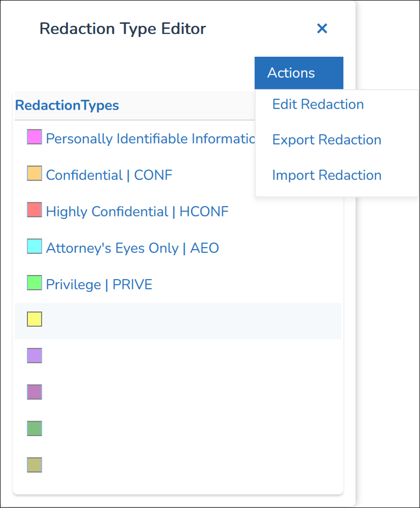Click the mauve purple unnamed color swatch
This screenshot has height=508, width=420.
pyautogui.click(x=35, y=392)
